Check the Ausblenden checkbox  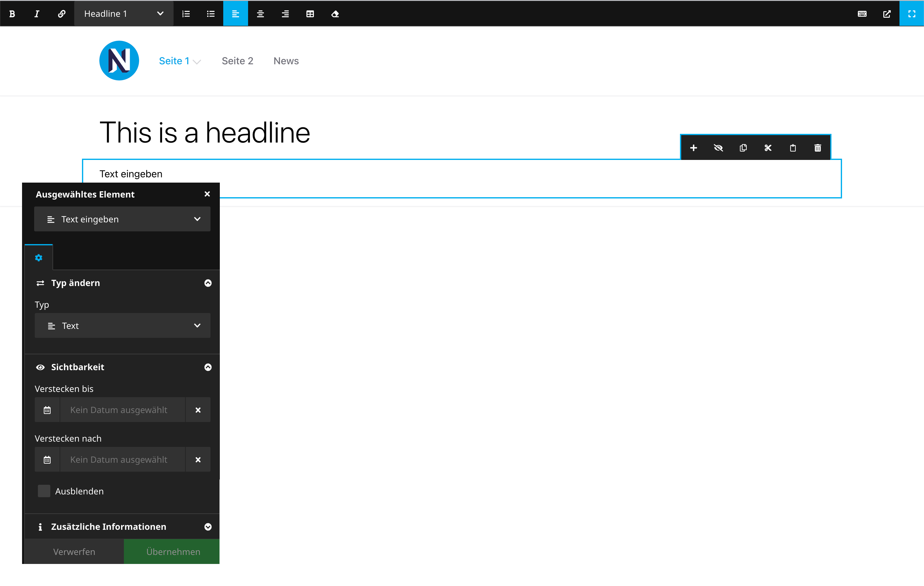coord(44,491)
